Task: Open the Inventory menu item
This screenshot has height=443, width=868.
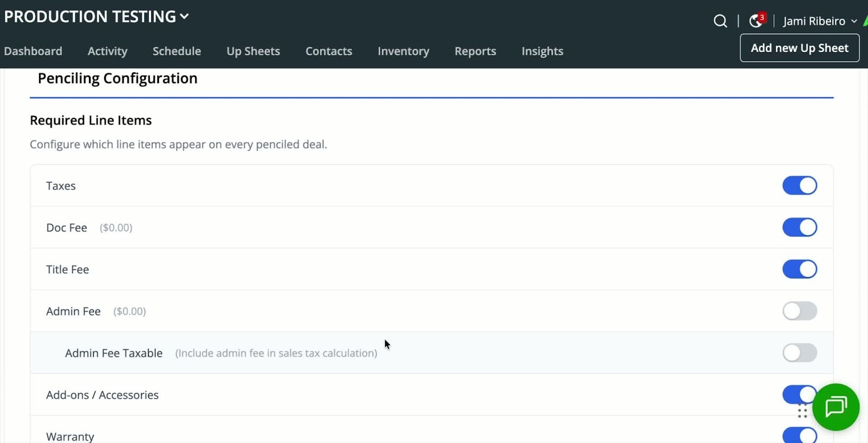Action: click(403, 51)
